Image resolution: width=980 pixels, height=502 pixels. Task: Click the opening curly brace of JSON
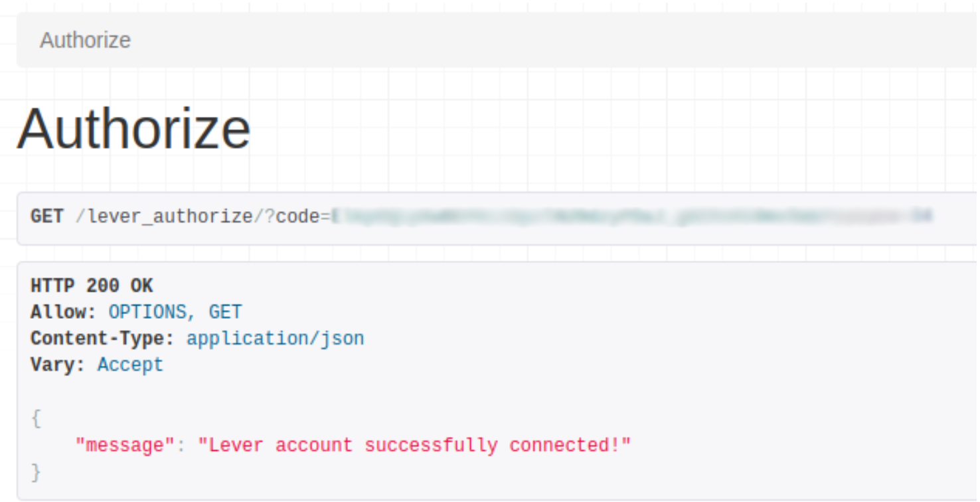(36, 419)
